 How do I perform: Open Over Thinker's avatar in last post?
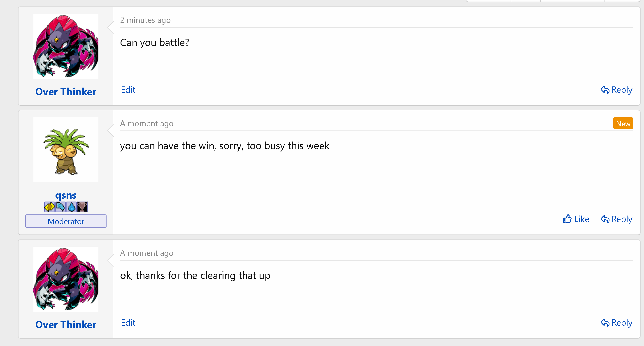click(66, 279)
